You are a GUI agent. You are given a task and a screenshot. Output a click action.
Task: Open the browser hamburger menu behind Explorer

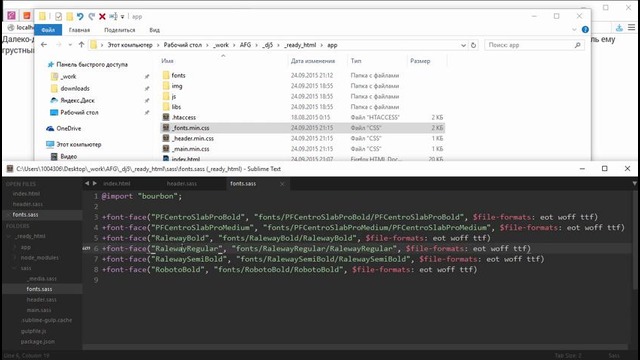(x=631, y=27)
